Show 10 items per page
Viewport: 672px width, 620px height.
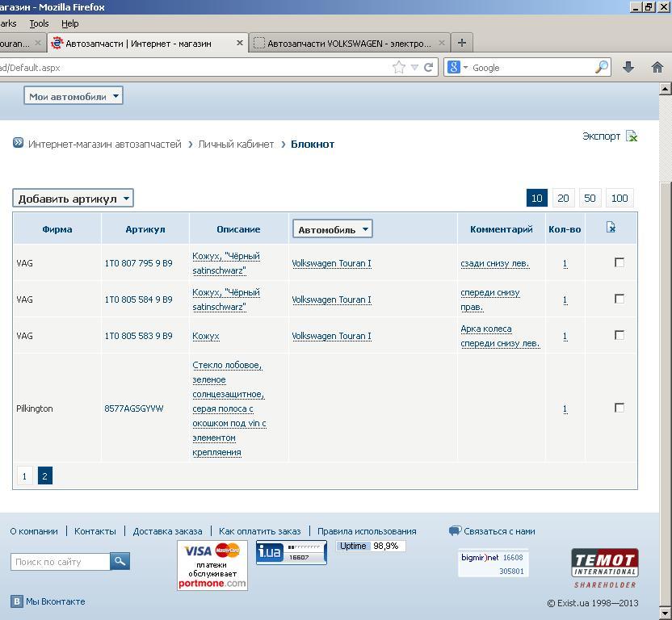click(536, 198)
